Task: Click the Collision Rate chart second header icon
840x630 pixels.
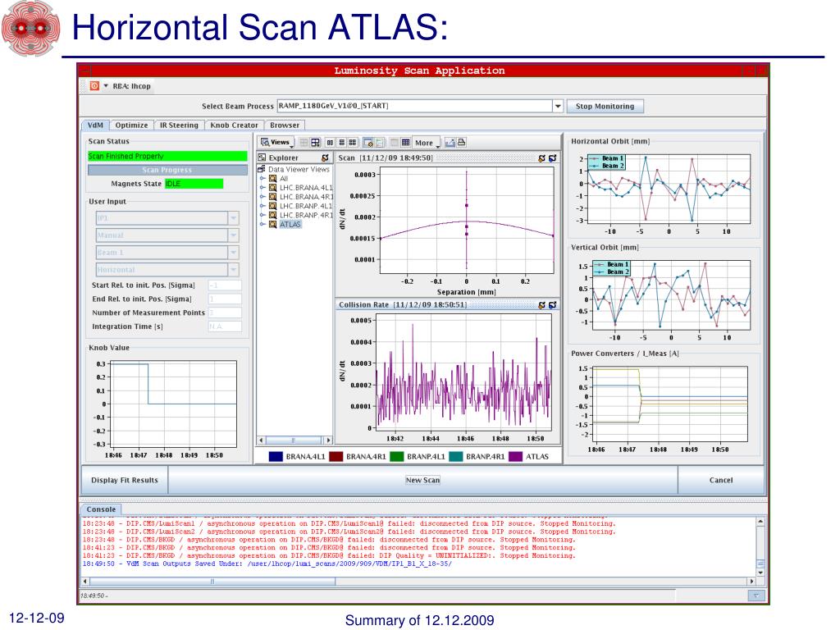Action: [x=552, y=305]
